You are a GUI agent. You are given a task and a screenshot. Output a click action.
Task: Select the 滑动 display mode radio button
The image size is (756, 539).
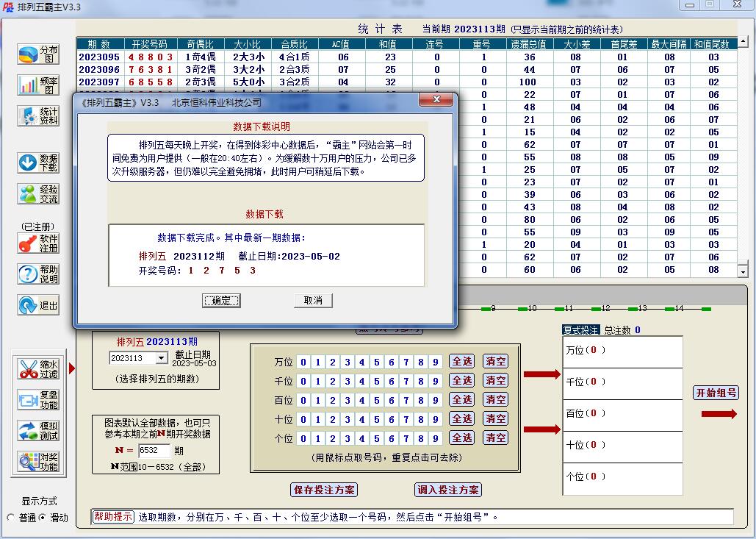point(40,516)
